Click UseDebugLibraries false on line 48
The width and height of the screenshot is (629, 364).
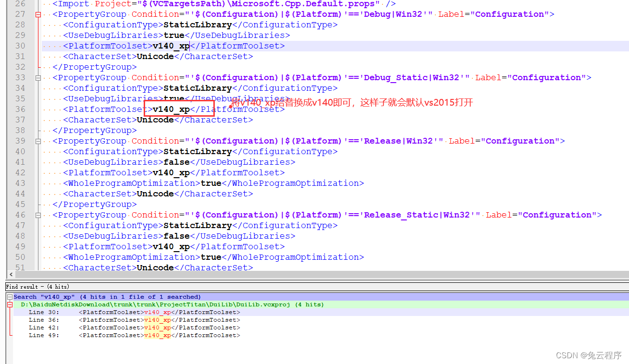pyautogui.click(x=177, y=236)
